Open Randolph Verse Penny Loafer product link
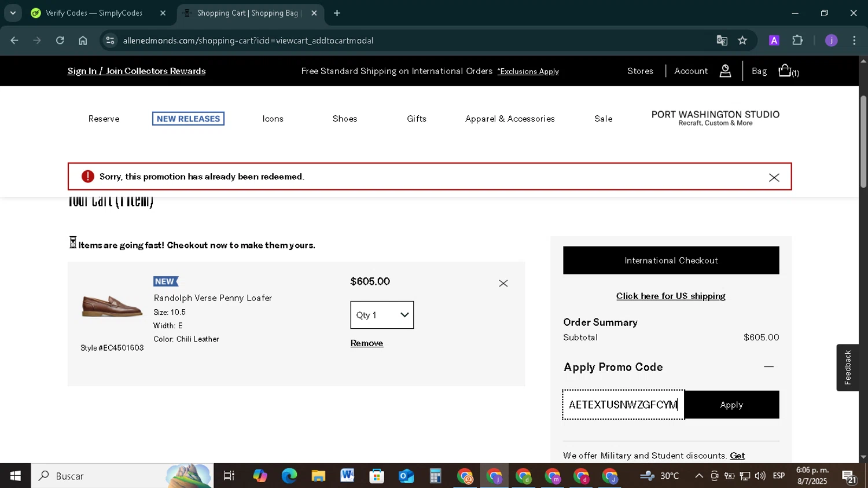This screenshot has height=488, width=868. 213,298
